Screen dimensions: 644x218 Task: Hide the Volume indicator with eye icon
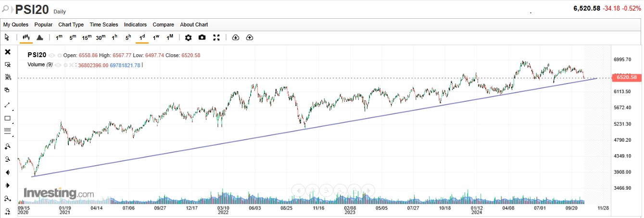click(x=58, y=65)
